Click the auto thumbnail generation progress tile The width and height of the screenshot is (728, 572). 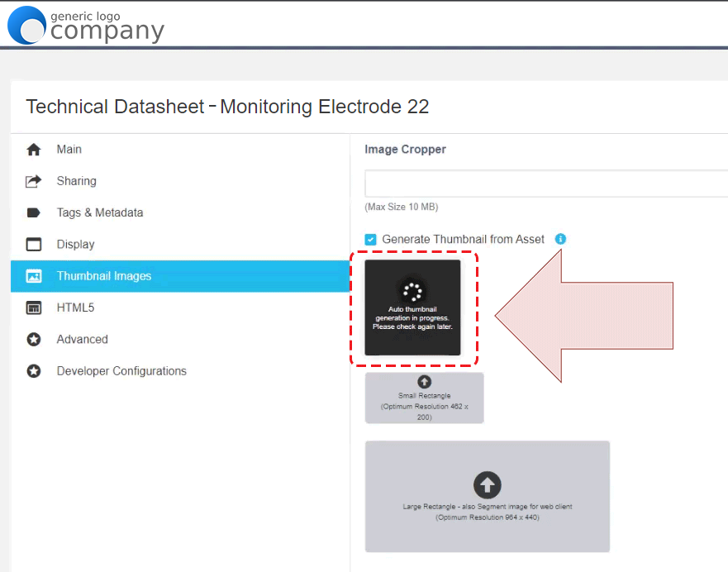click(x=412, y=307)
